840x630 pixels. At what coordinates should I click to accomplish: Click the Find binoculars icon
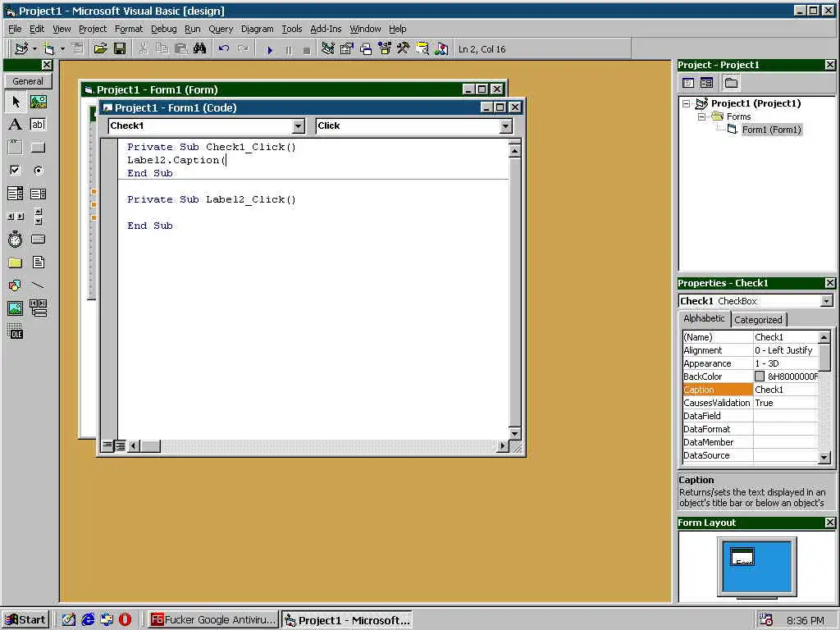pos(200,48)
